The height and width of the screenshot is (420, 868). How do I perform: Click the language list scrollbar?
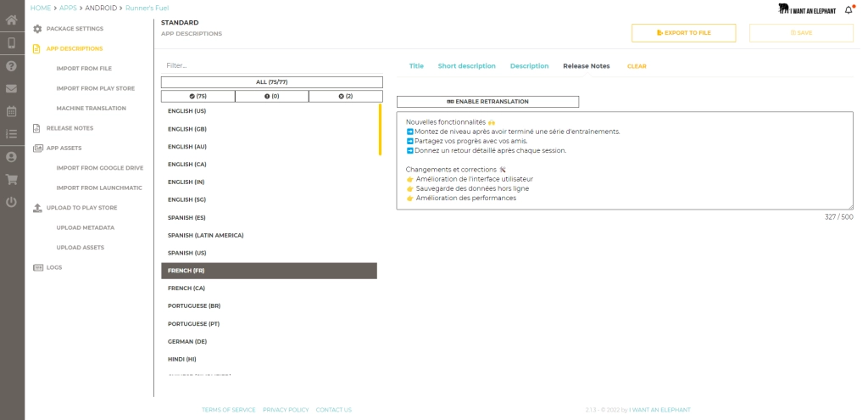pos(381,130)
